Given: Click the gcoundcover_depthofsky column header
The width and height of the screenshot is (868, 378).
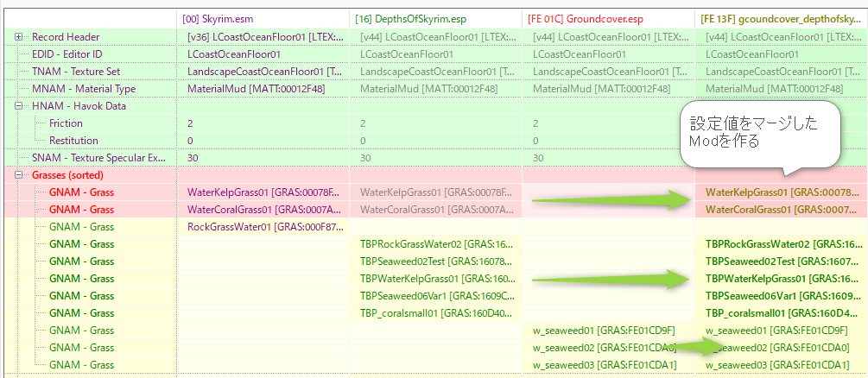Looking at the screenshot, I should (782, 18).
